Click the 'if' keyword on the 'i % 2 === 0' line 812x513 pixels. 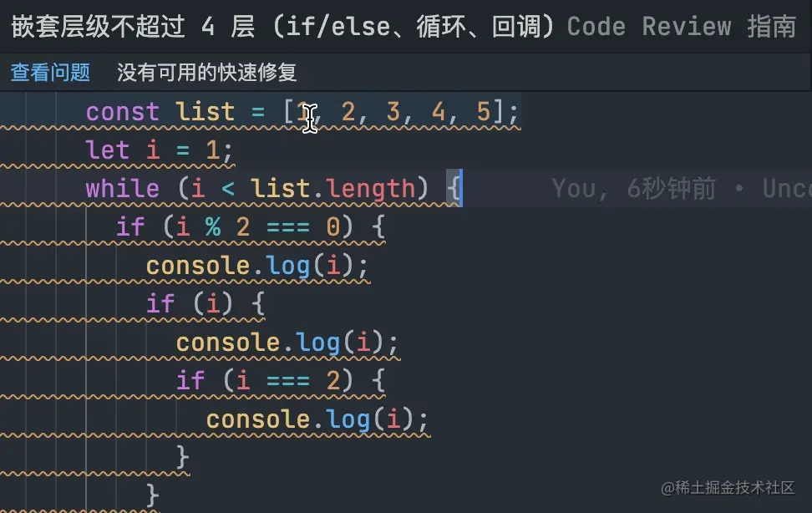point(130,227)
